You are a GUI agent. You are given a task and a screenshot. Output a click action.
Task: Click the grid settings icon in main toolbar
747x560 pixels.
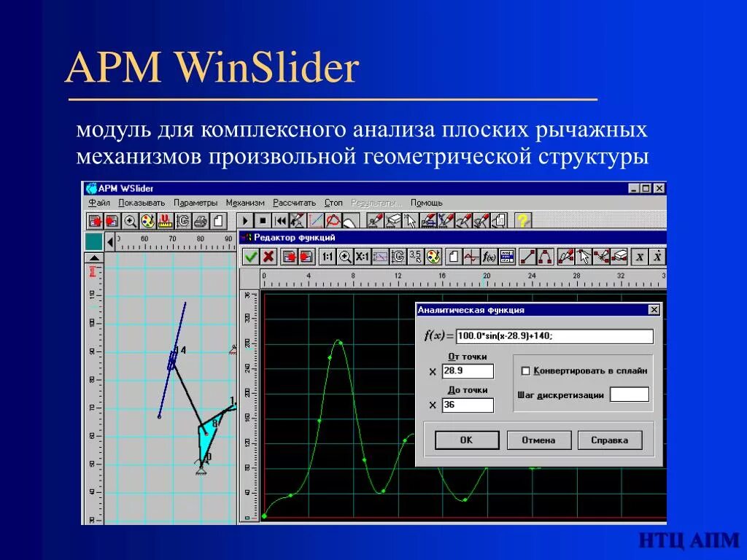click(x=183, y=221)
